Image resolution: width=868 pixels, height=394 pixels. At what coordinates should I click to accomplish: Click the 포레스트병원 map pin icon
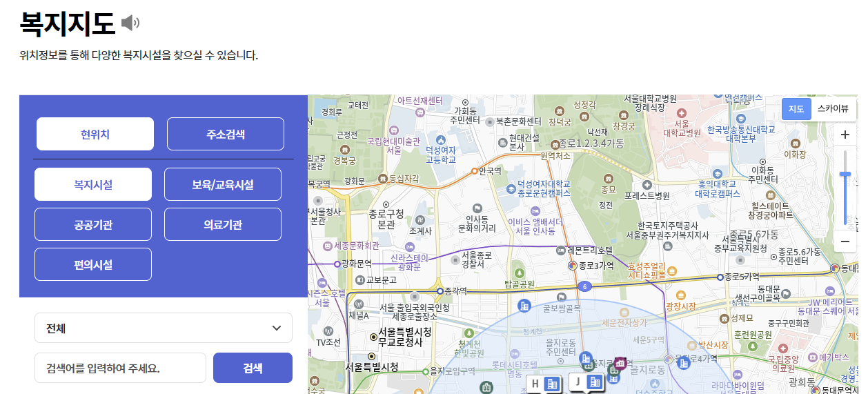[647, 185]
